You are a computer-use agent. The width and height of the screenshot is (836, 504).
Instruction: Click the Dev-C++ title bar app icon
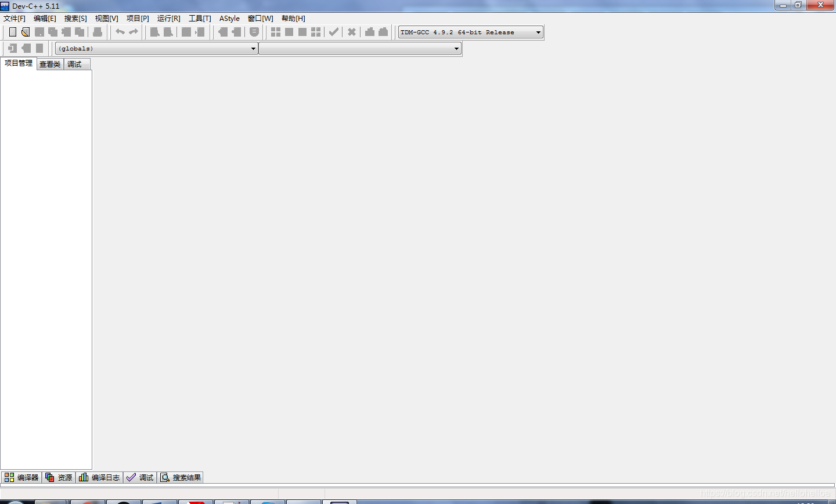[x=5, y=6]
